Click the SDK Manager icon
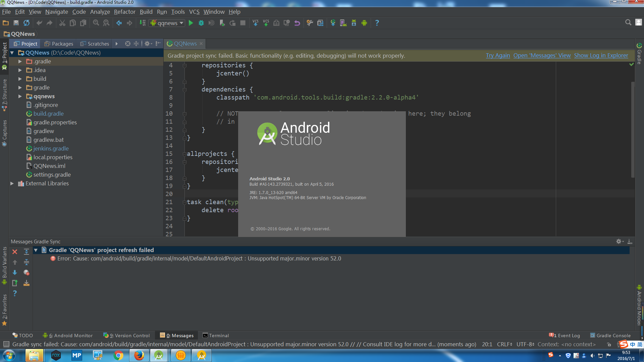 354,23
